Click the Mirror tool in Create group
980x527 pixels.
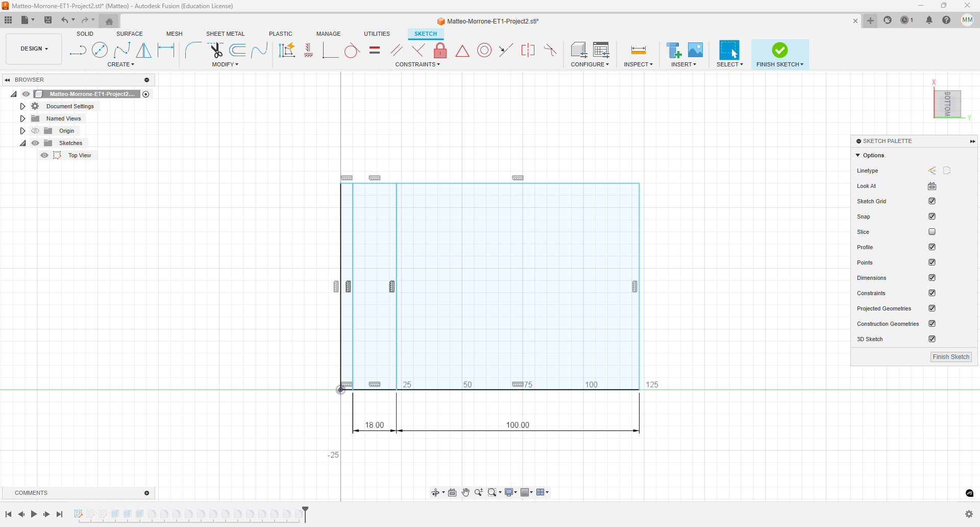point(144,50)
